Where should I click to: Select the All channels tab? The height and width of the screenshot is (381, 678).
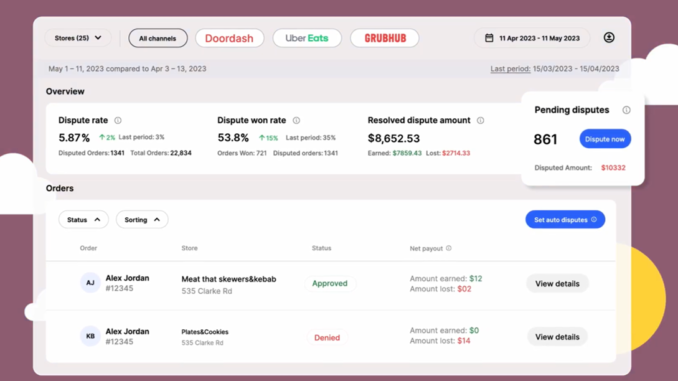158,38
